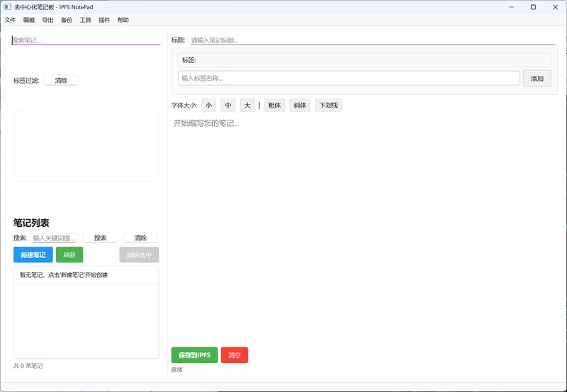Maximize the IPFS NotePad window
This screenshot has width=567, height=392.
(533, 7)
